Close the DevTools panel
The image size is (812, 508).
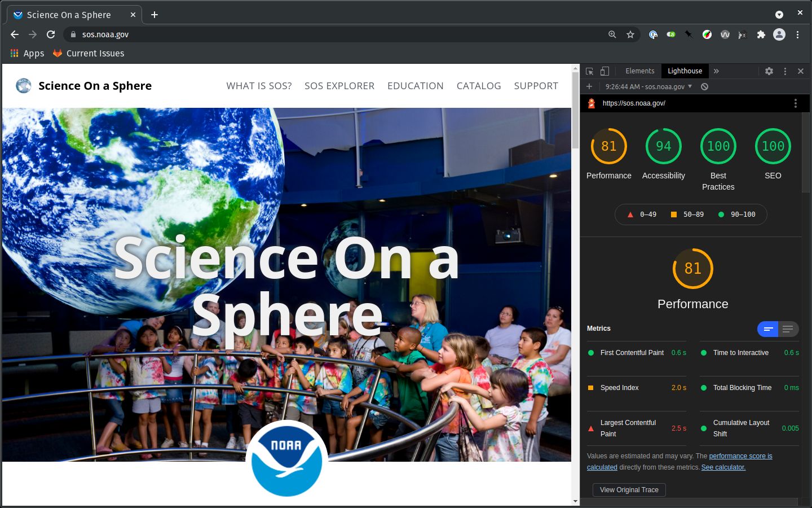[801, 71]
